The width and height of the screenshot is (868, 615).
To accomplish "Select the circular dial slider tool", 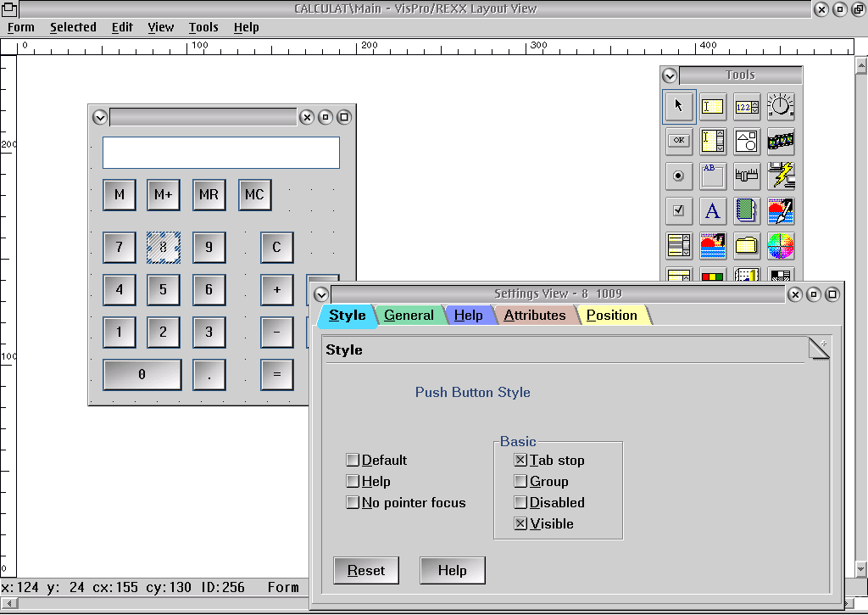I will pyautogui.click(x=781, y=106).
